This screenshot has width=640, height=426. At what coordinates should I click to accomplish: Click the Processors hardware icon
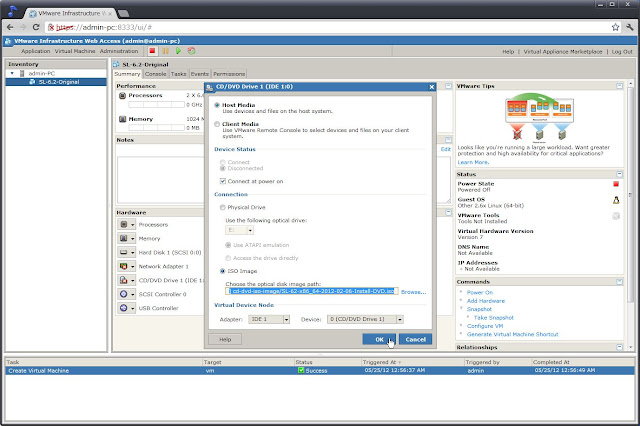[124, 224]
